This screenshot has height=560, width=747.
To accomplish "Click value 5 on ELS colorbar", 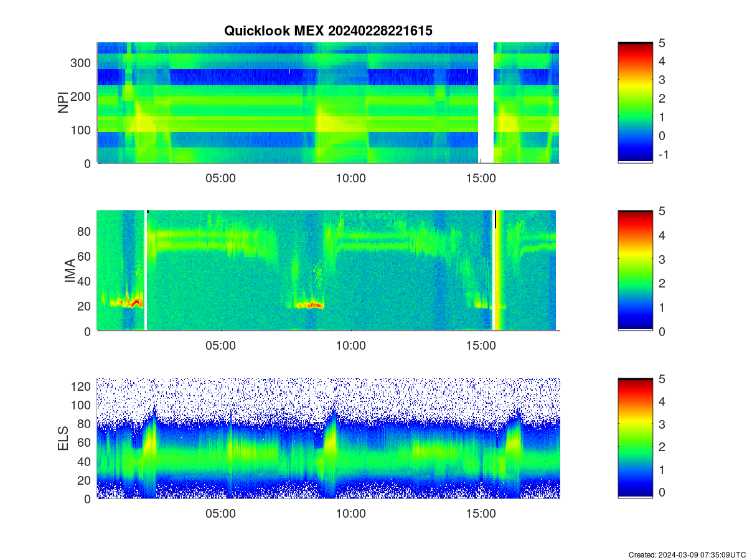I will click(662, 379).
